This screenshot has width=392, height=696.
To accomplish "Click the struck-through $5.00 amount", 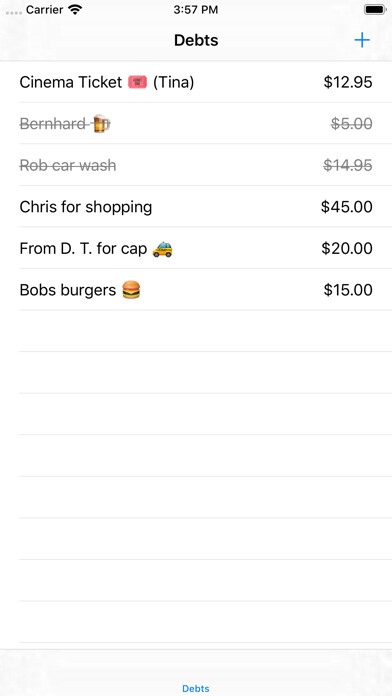I will [352, 123].
